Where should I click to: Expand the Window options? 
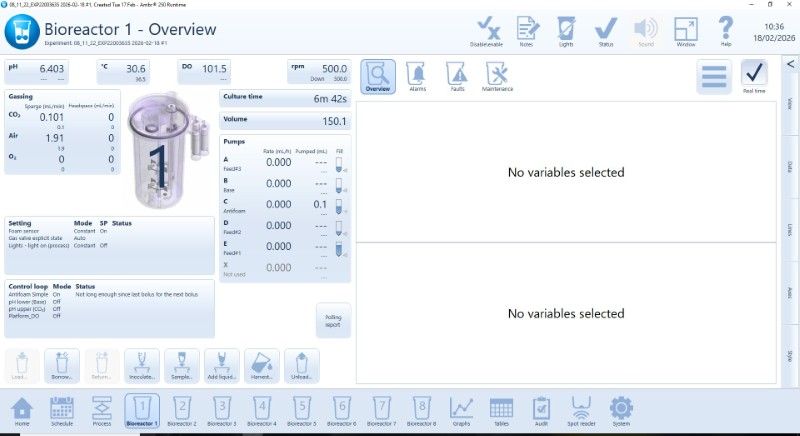(x=685, y=30)
